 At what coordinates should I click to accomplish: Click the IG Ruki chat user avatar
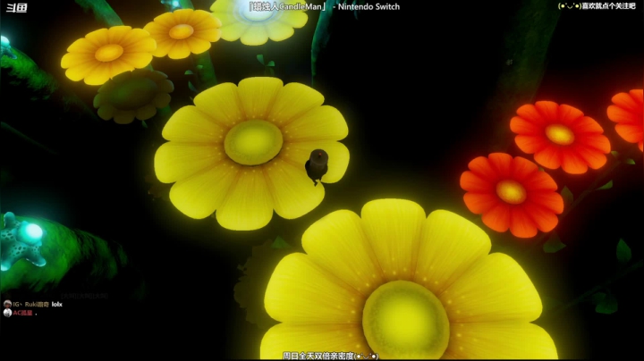7,304
